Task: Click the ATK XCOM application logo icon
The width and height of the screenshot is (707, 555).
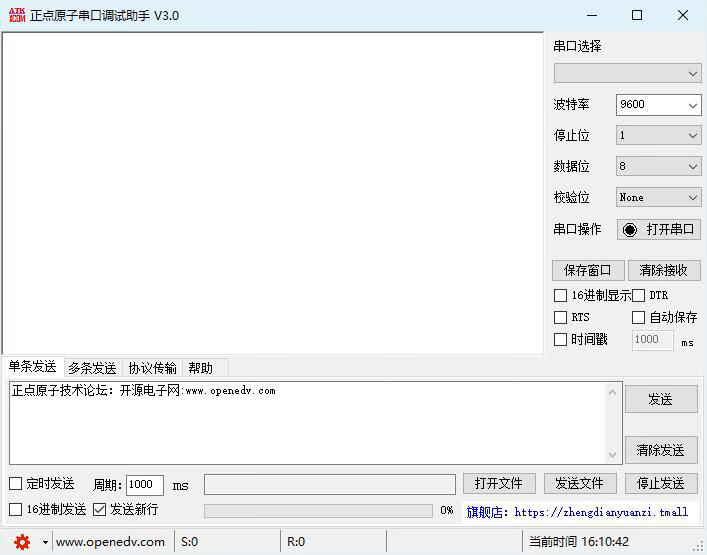Action: tap(17, 15)
